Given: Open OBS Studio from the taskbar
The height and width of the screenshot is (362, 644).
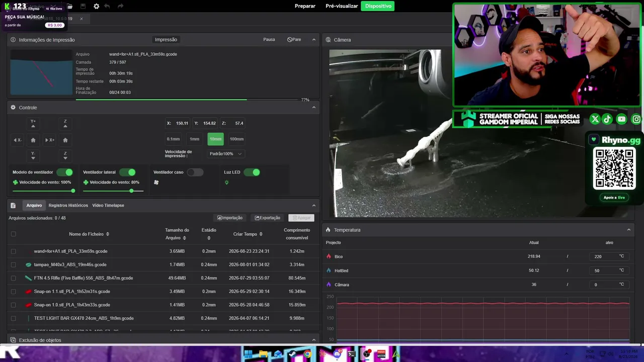Looking at the screenshot, I should point(367,354).
